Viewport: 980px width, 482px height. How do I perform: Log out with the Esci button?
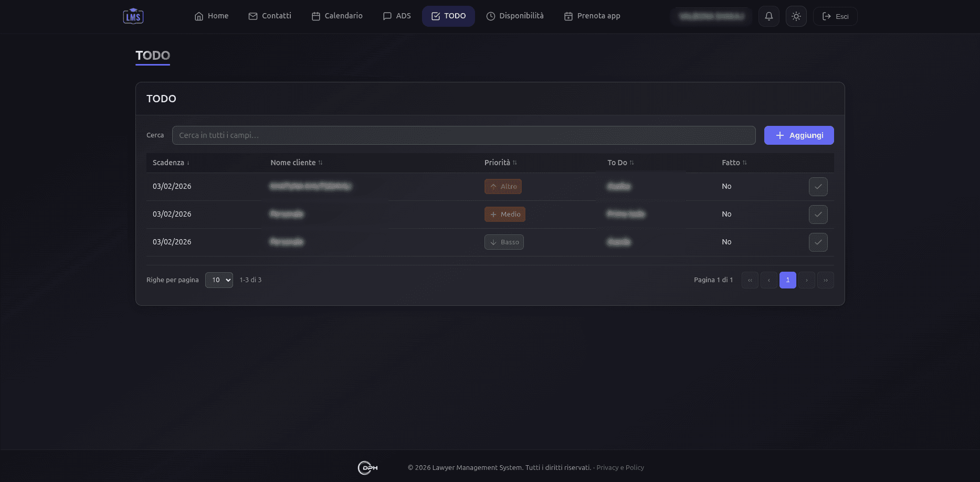(x=835, y=16)
